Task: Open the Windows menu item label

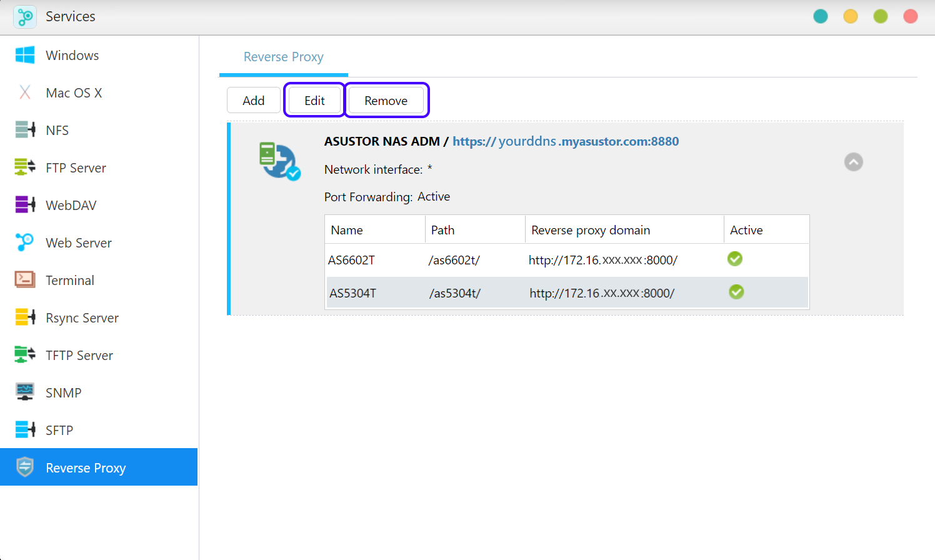Action: tap(72, 55)
